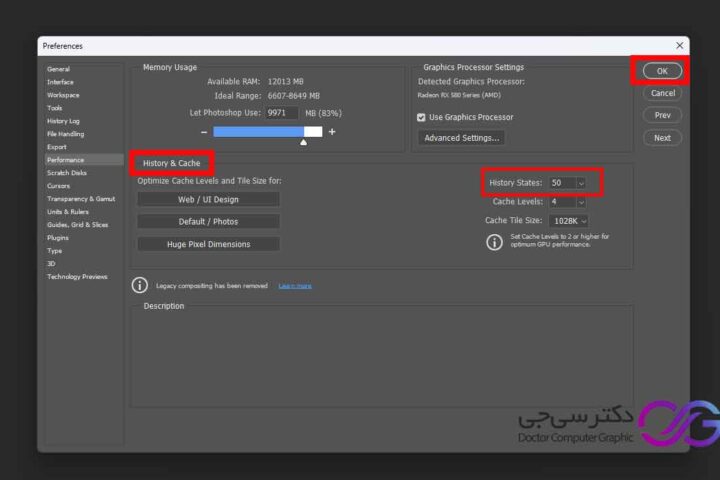
Task: Select History Log category
Action: click(63, 121)
